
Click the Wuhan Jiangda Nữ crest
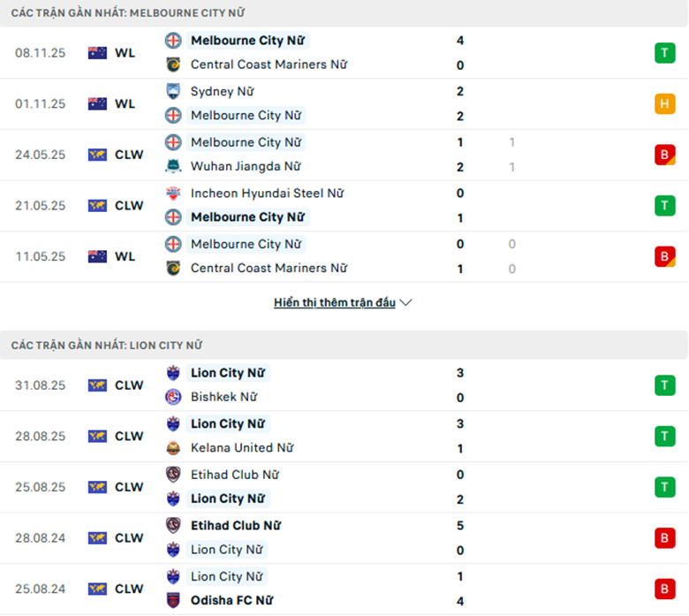(x=173, y=166)
